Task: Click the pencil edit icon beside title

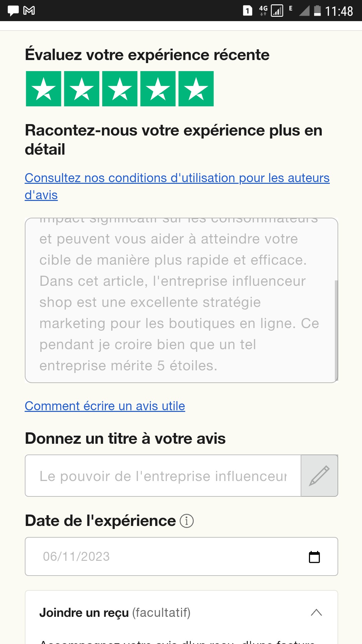Action: 319,476
